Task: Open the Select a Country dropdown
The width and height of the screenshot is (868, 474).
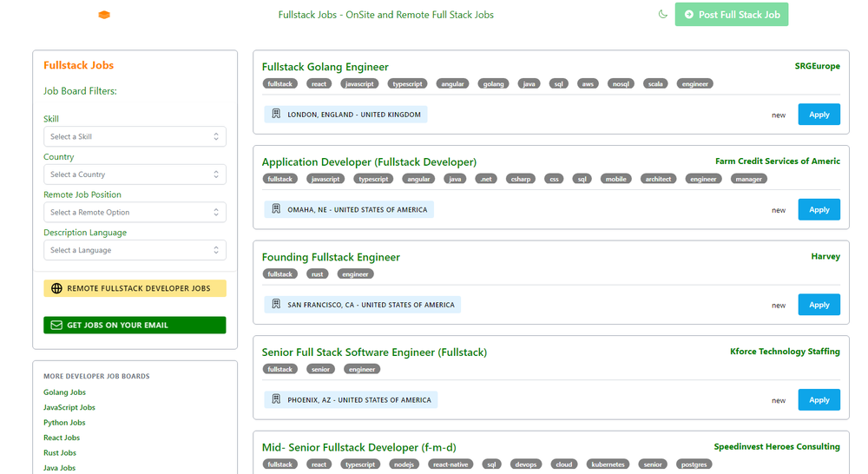Action: click(x=135, y=174)
